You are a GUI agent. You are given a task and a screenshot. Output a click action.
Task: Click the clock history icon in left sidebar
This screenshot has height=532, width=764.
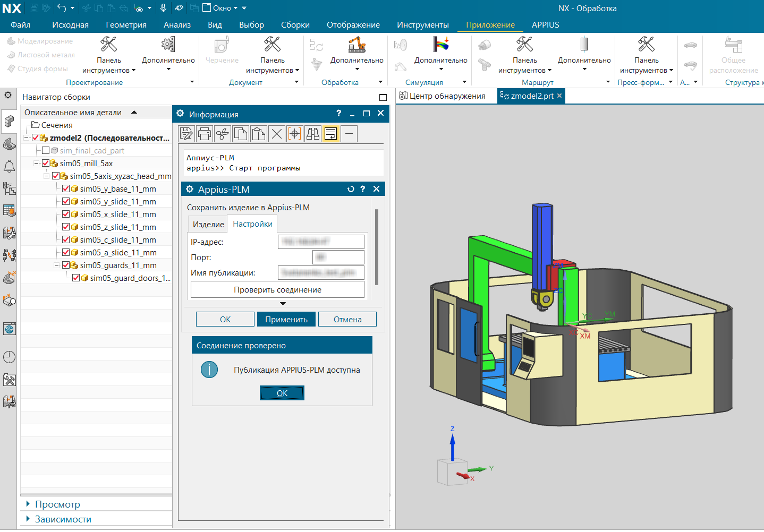[x=9, y=357]
